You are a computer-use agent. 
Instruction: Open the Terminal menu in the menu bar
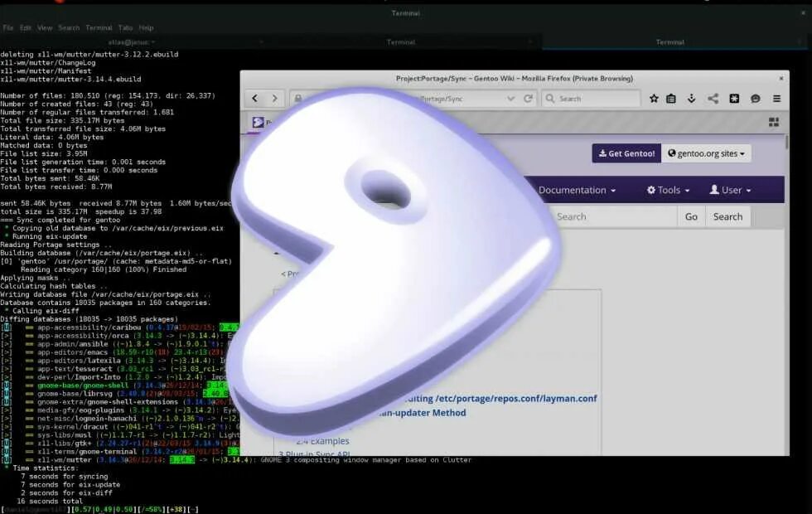99,28
